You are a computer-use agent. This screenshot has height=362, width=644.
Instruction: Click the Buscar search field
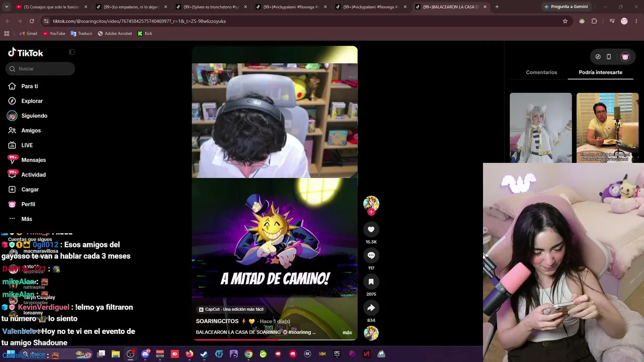[x=40, y=69]
